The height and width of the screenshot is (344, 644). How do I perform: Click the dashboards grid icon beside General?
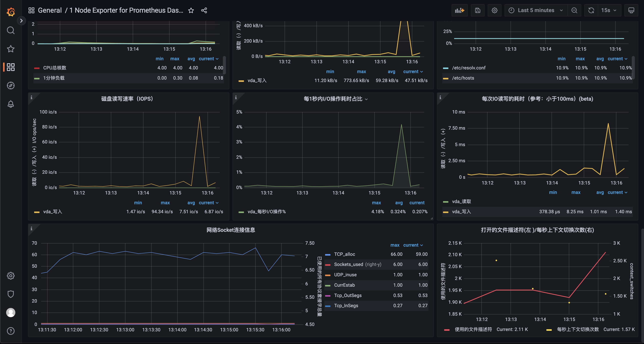pos(31,10)
